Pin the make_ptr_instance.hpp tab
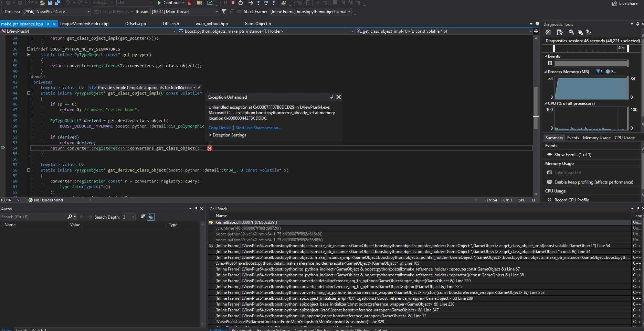644x331 pixels. tap(48, 24)
